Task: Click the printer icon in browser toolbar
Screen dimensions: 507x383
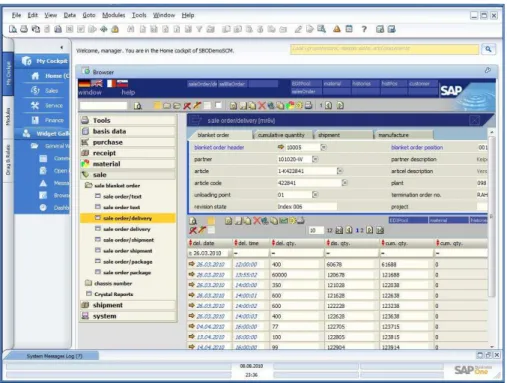Action: pos(308,106)
